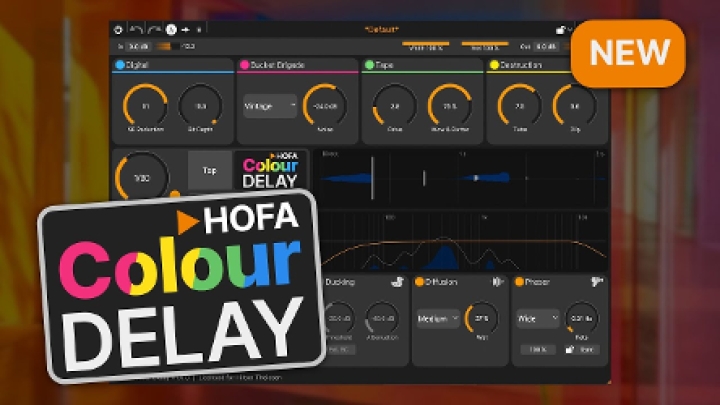Click the resize handle at the plugin corner
Image resolution: width=720 pixels, height=405 pixels.
pos(608,381)
